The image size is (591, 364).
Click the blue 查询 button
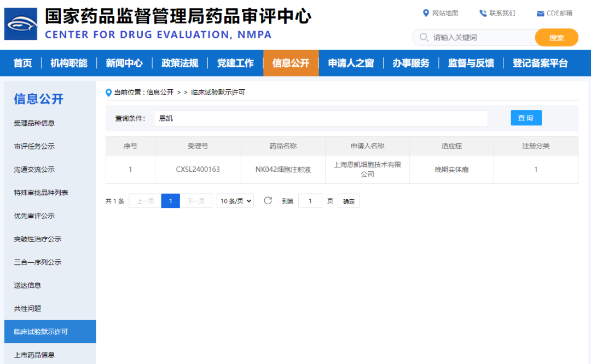(526, 118)
